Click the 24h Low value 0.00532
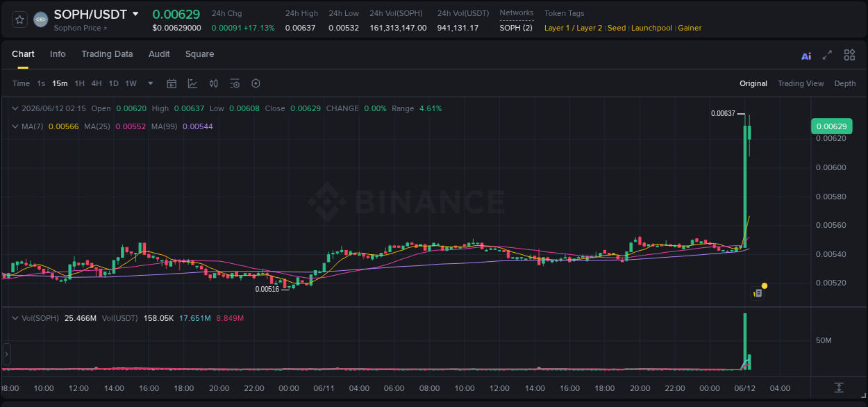 (344, 28)
